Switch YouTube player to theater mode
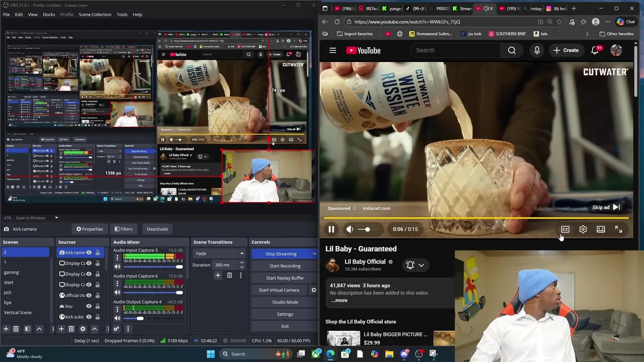 coord(601,229)
